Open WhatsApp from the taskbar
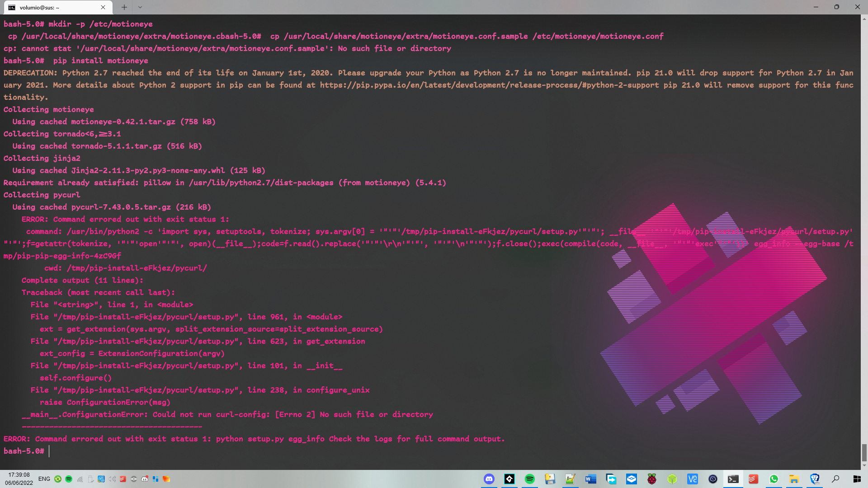The image size is (868, 488). pyautogui.click(x=774, y=479)
